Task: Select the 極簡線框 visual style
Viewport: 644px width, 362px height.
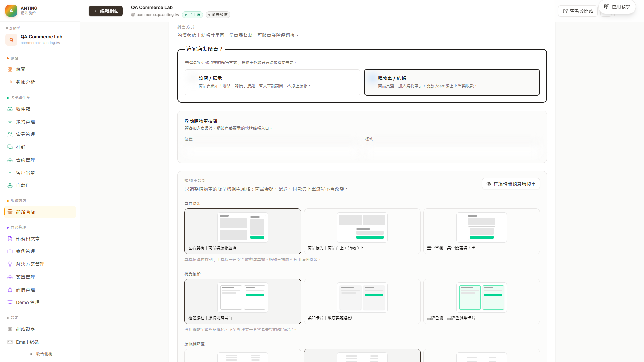Action: pyautogui.click(x=243, y=301)
